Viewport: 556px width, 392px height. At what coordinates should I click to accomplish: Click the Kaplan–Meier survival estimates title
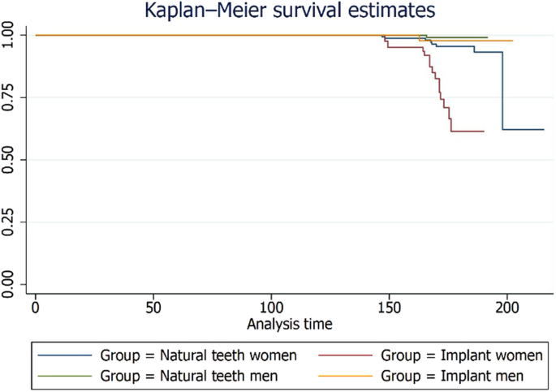click(x=278, y=11)
